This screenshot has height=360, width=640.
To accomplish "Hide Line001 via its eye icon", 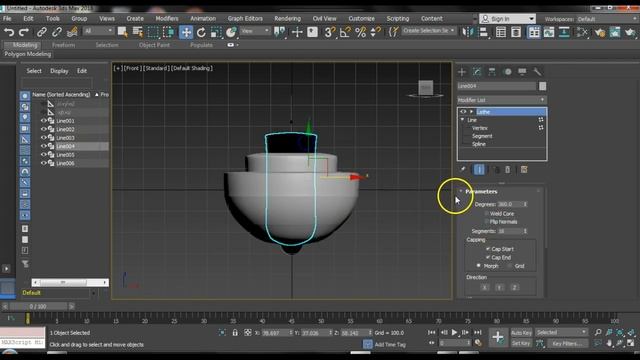I will (43, 121).
